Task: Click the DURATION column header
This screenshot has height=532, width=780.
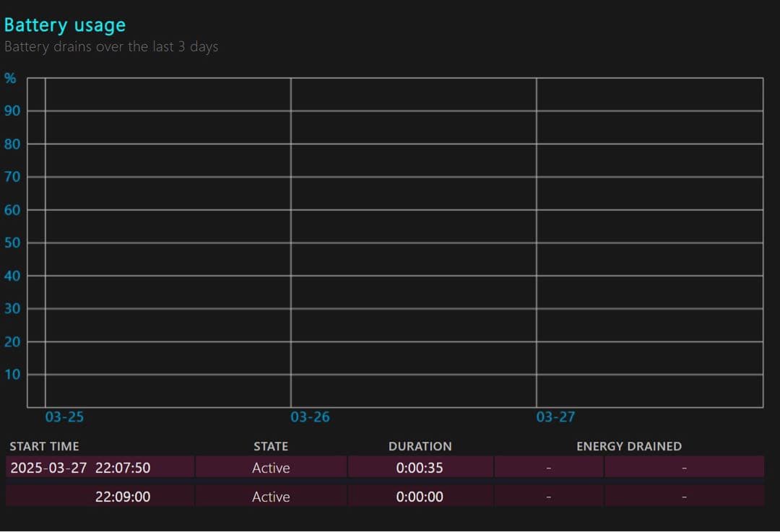Action: click(420, 446)
